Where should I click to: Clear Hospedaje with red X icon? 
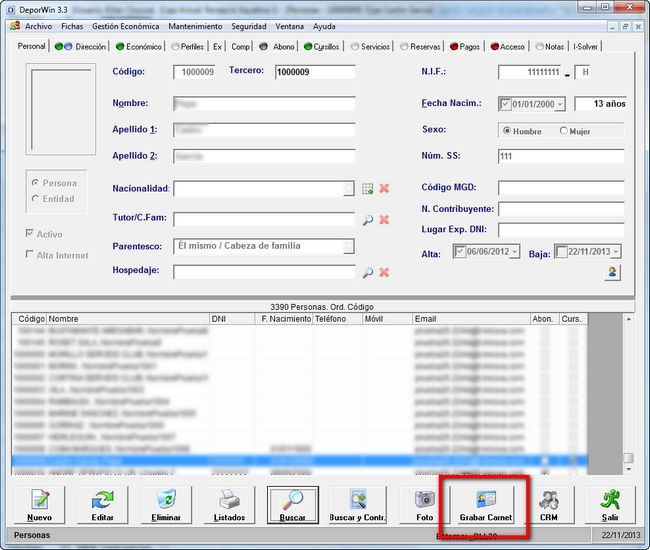(384, 272)
